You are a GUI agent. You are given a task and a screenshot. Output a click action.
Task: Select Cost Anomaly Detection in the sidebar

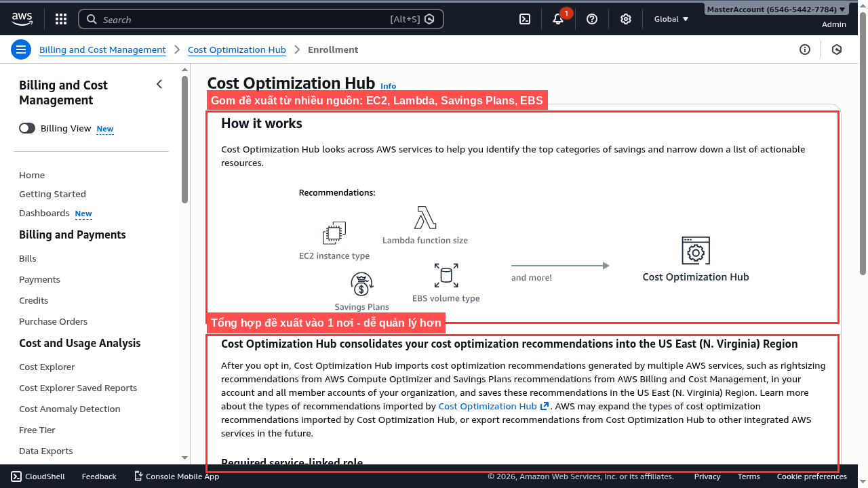(x=69, y=409)
